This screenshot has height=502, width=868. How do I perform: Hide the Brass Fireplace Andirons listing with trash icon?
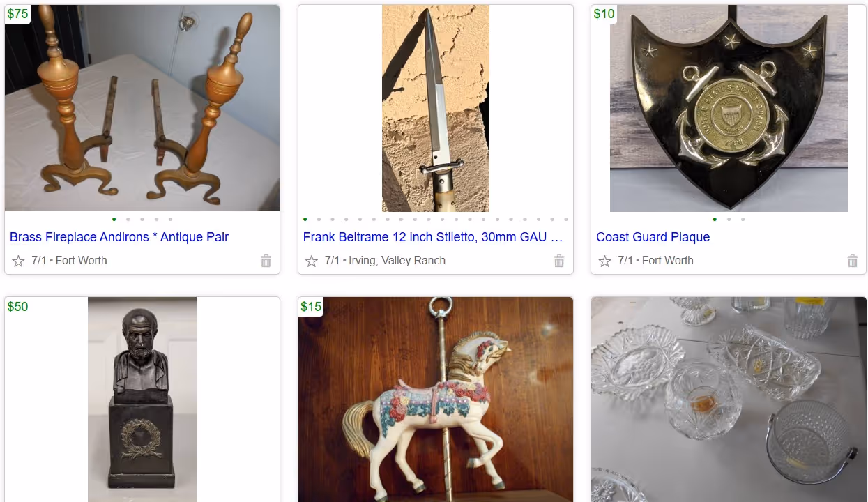click(x=266, y=261)
